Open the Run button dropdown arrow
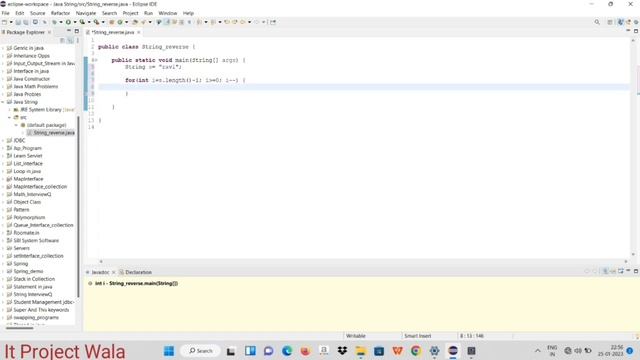The height and width of the screenshot is (360, 640). (75, 22)
